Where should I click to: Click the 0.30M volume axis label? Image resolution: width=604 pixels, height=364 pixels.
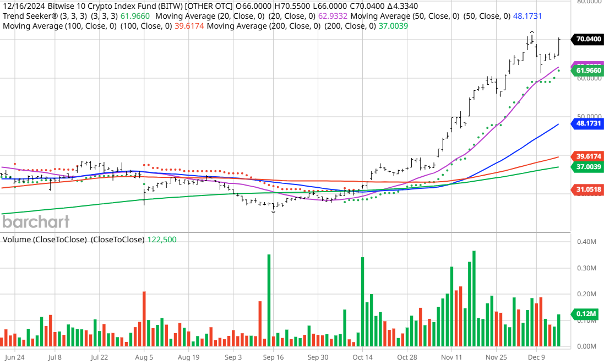click(x=587, y=268)
